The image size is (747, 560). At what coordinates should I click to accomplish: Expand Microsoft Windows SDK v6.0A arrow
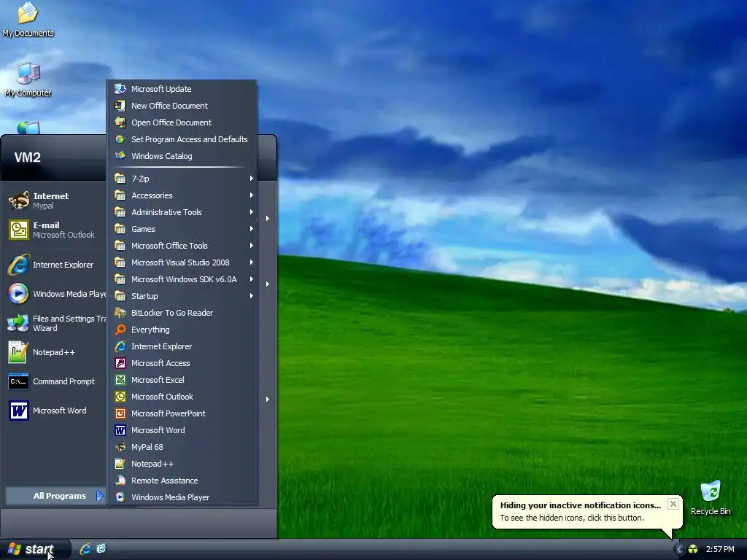click(x=251, y=279)
